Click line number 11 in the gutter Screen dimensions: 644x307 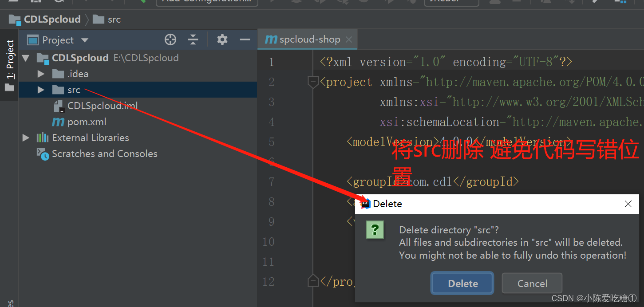click(268, 262)
